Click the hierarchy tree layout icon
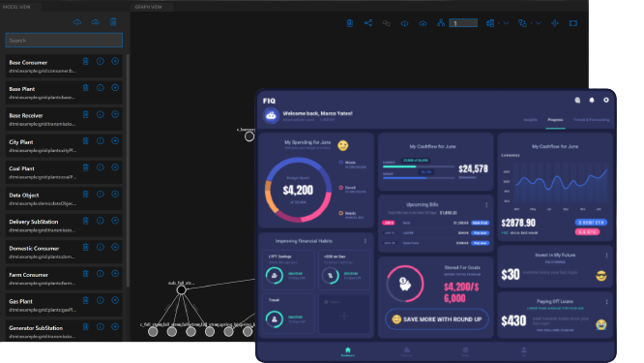This screenshot has height=363, width=644. pyautogui.click(x=441, y=23)
